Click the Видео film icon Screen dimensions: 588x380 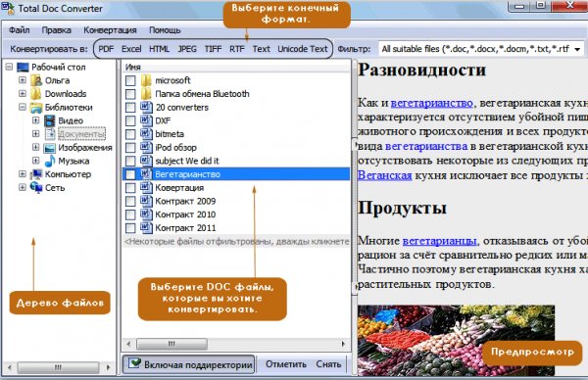pyautogui.click(x=50, y=120)
